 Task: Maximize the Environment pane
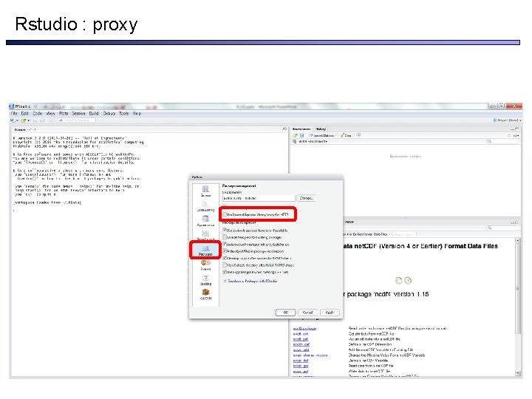tap(516, 129)
